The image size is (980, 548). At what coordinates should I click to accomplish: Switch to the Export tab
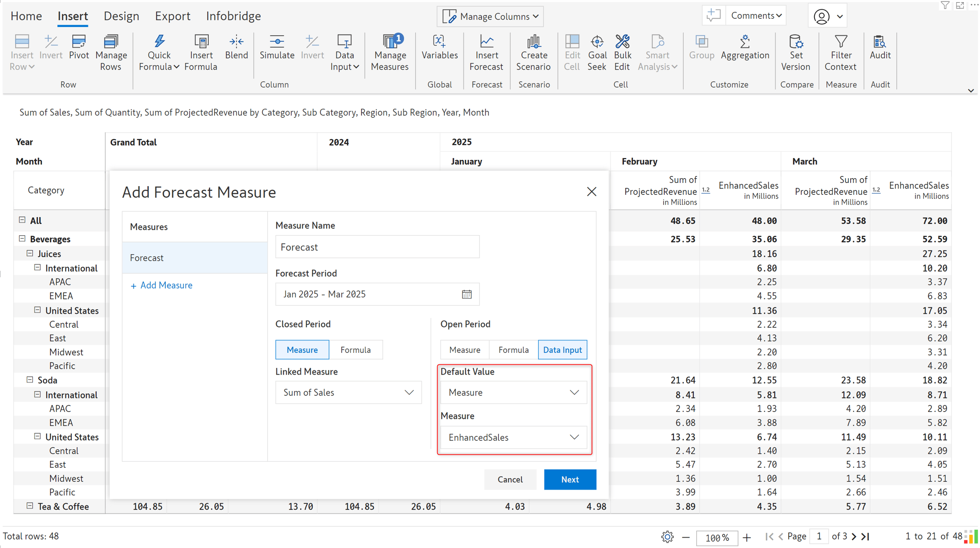(x=172, y=16)
